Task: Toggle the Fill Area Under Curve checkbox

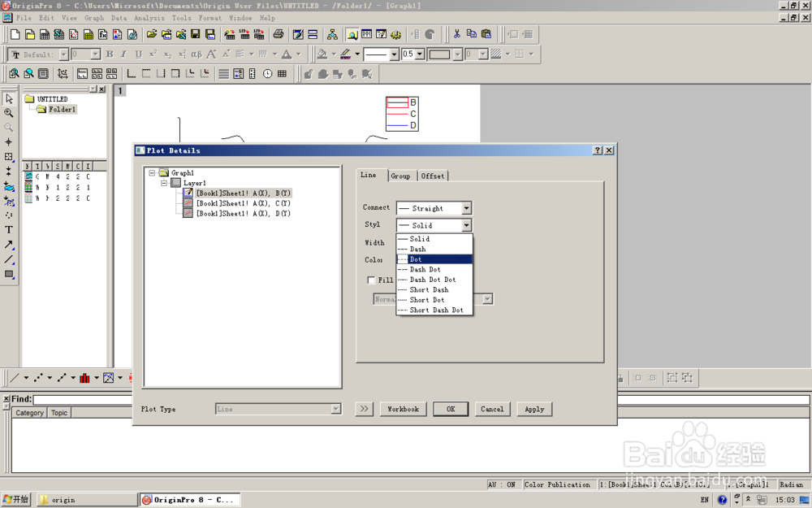Action: click(371, 280)
